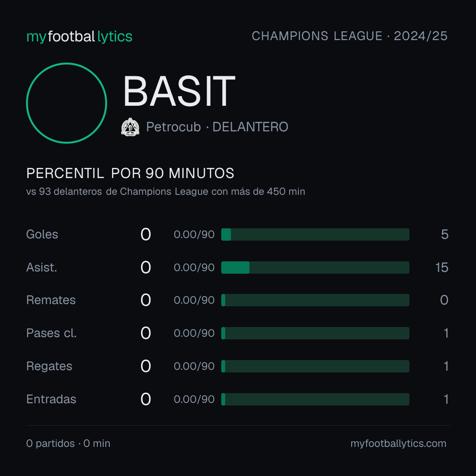Click the Champions League 2024/25 label
This screenshot has width=476, height=476.
click(350, 36)
